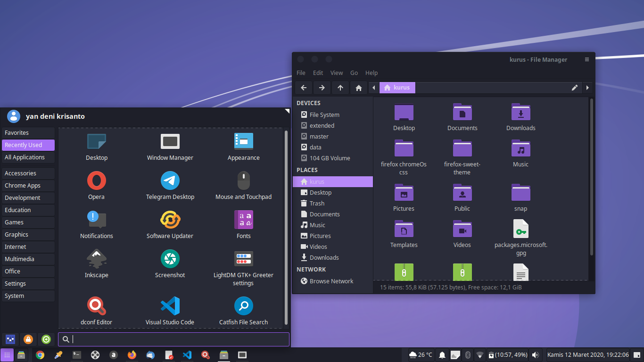Open Catfish File Search
The height and width of the screenshot is (362, 644).
pos(243,310)
